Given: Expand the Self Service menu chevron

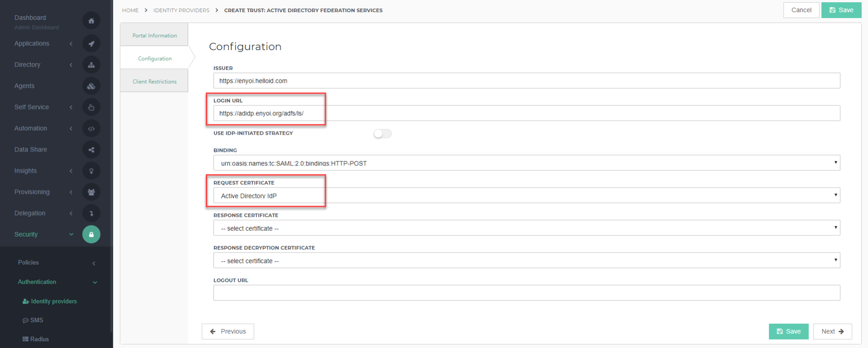Looking at the screenshot, I should click(x=71, y=107).
